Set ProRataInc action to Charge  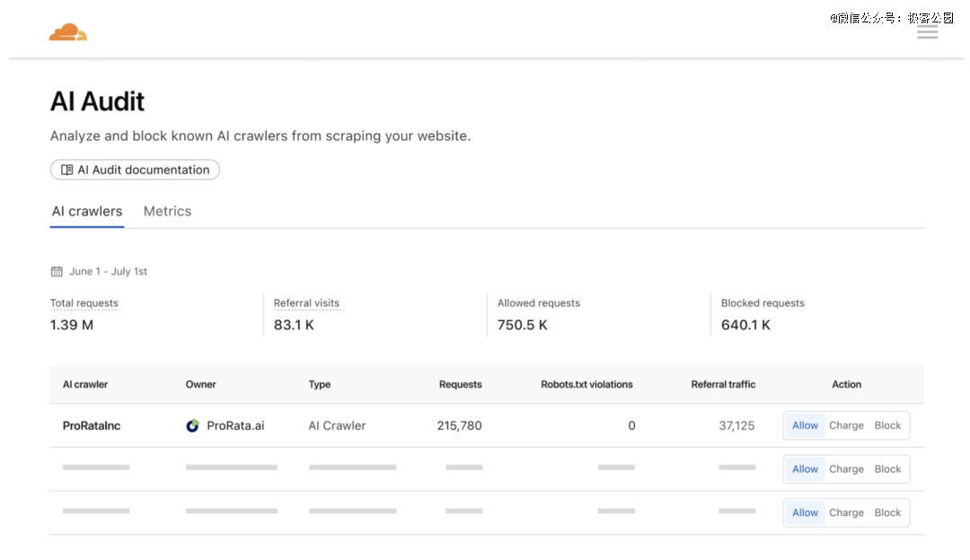[x=846, y=425]
